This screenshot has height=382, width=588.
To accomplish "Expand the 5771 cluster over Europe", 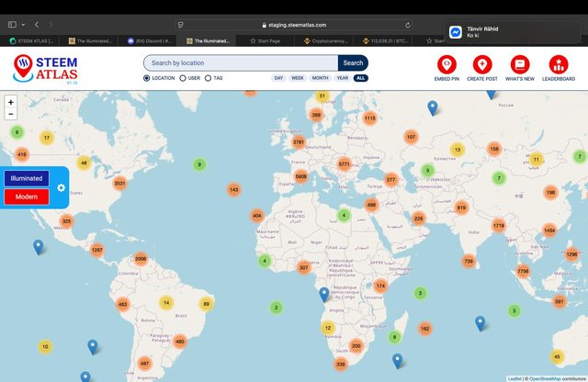I will [344, 163].
